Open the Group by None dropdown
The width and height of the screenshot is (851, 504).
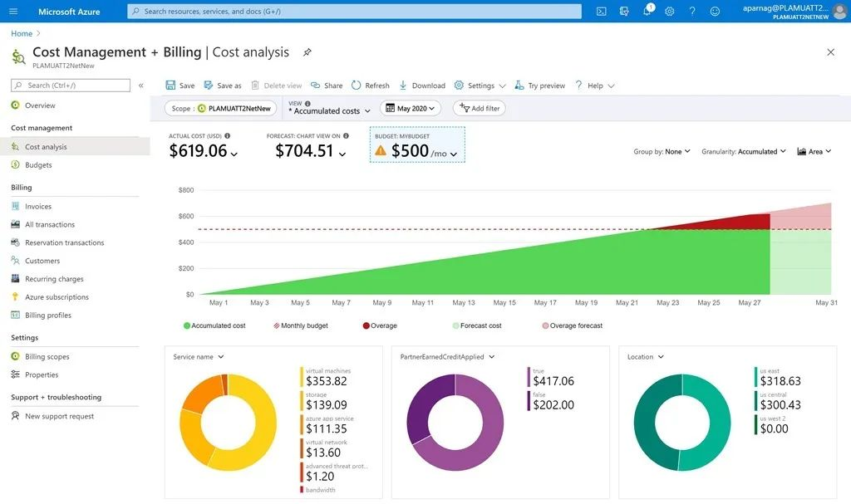pyautogui.click(x=662, y=151)
